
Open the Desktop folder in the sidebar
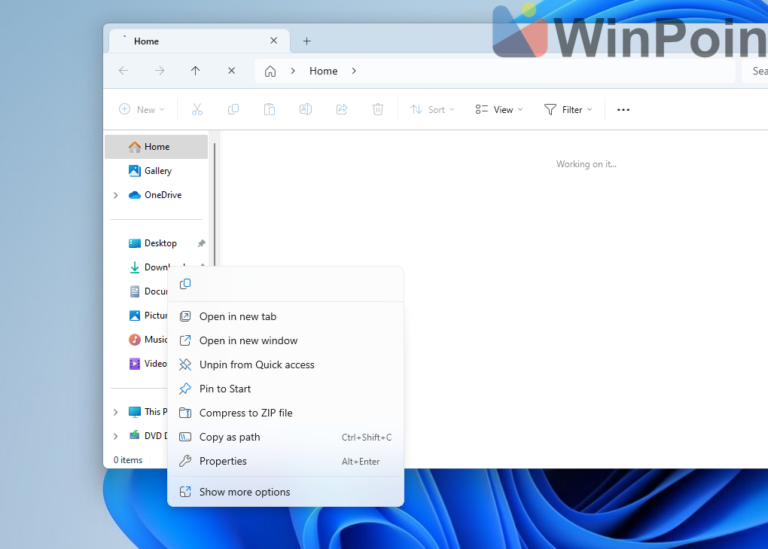tap(156, 243)
